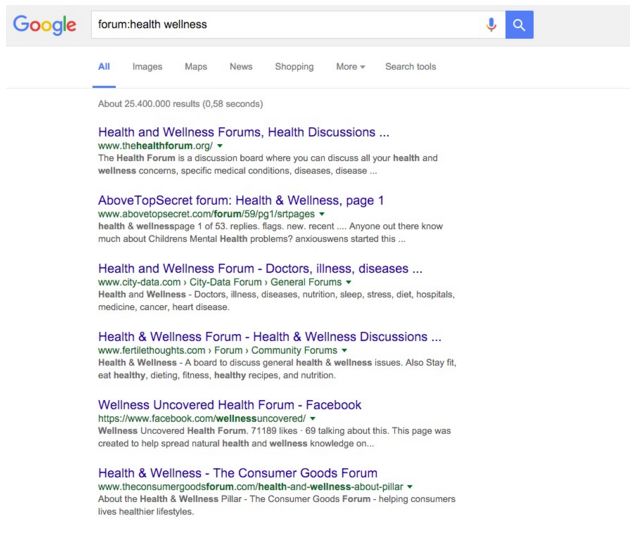Click the www.fertilethoughts.com breadcrumb URL
Image resolution: width=638 pixels, height=540 pixels.
151,350
